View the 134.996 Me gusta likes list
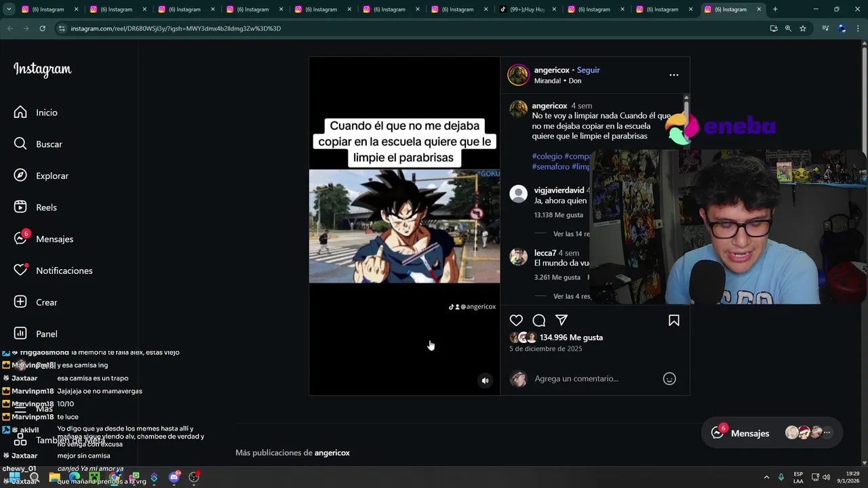This screenshot has height=488, width=868. point(571,338)
